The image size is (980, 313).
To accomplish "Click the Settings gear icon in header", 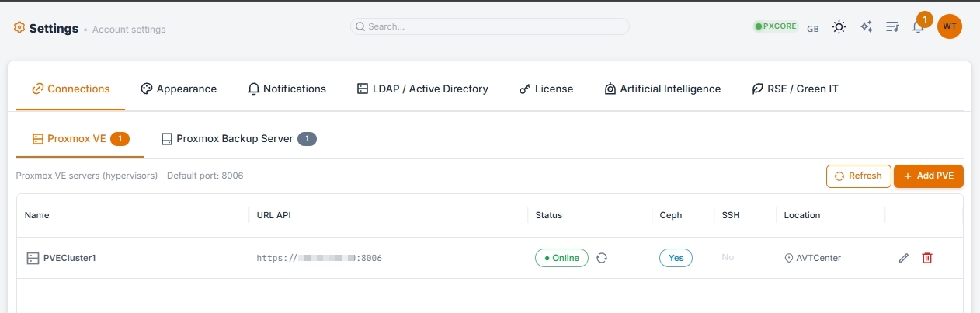I will [x=19, y=28].
